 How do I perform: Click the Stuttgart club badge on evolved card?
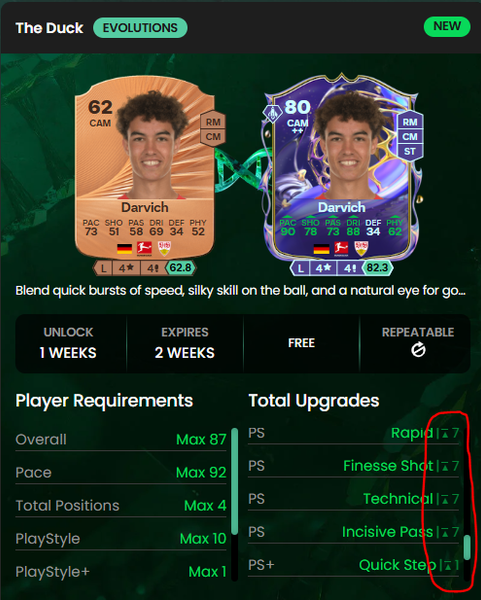point(361,249)
